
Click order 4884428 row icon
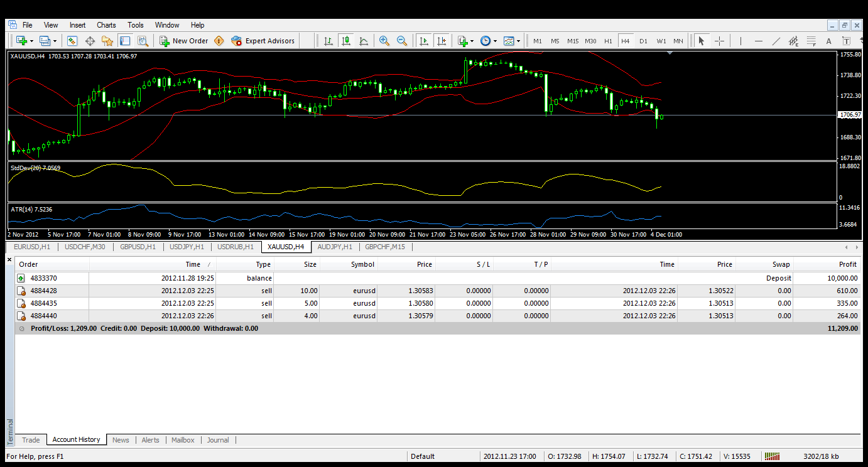(x=21, y=291)
